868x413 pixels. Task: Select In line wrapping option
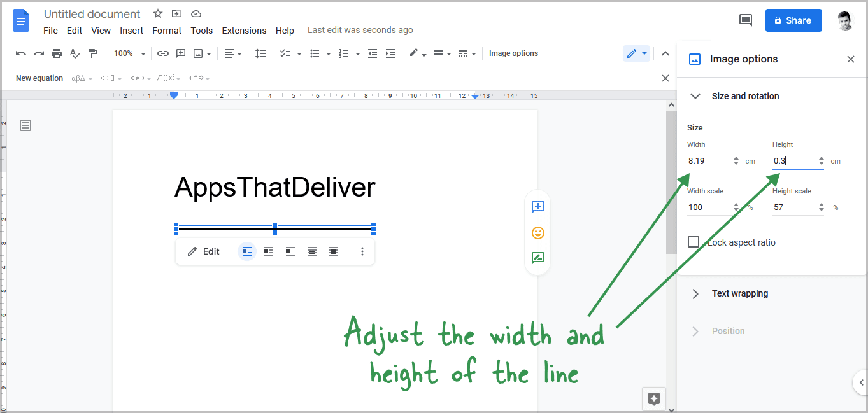click(x=247, y=251)
